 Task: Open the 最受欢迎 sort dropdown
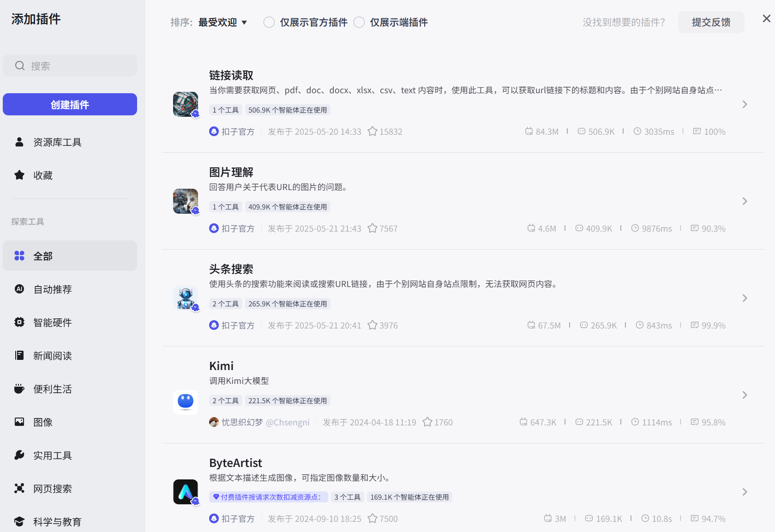click(x=222, y=22)
